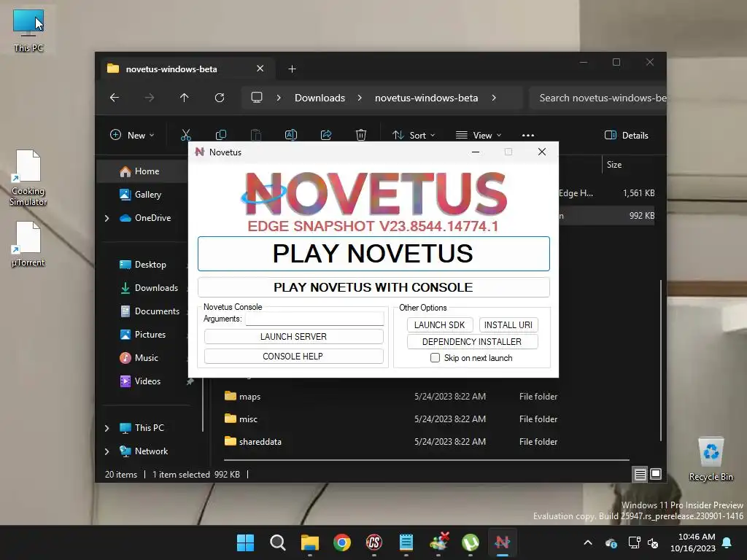The width and height of the screenshot is (747, 560).
Task: Switch to large thumbnails view icon
Action: (x=656, y=474)
